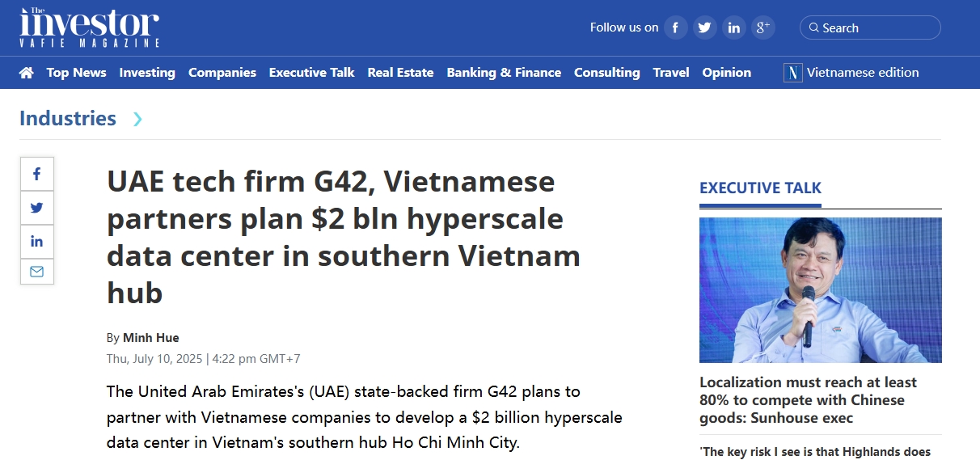The image size is (980, 460).
Task: Expand Industries section chevron arrow
Action: click(137, 119)
